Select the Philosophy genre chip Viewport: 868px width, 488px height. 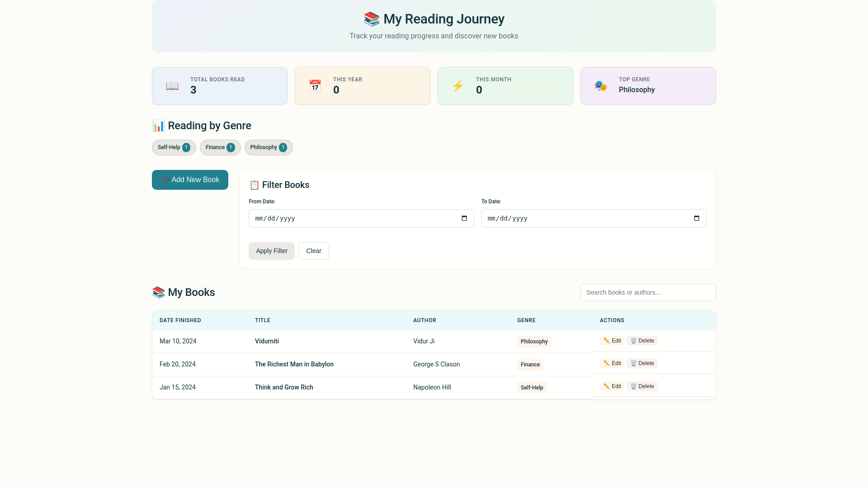pyautogui.click(x=269, y=147)
